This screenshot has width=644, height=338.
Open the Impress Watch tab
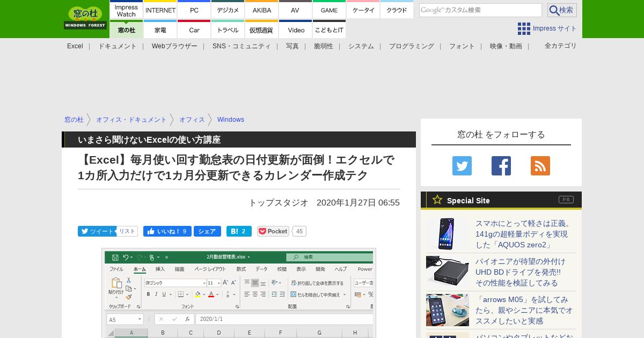click(126, 11)
